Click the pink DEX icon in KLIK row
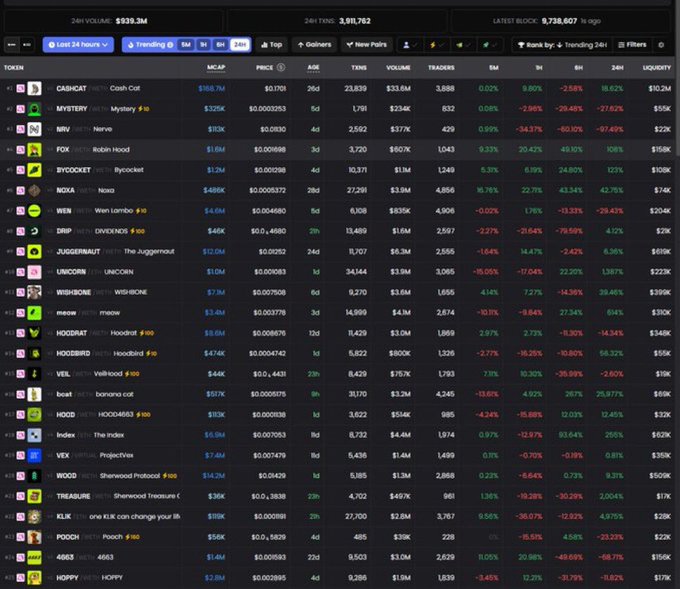This screenshot has height=589, width=680. [x=20, y=517]
